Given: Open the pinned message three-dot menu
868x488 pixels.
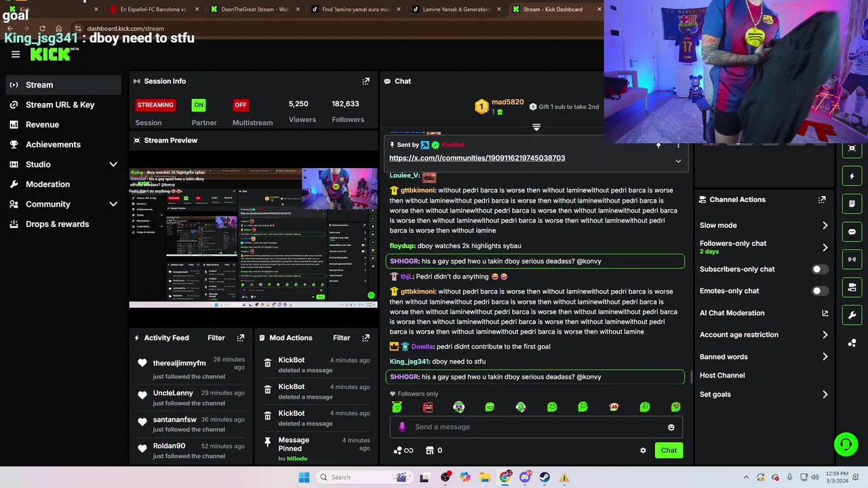Looking at the screenshot, I should coord(678,145).
